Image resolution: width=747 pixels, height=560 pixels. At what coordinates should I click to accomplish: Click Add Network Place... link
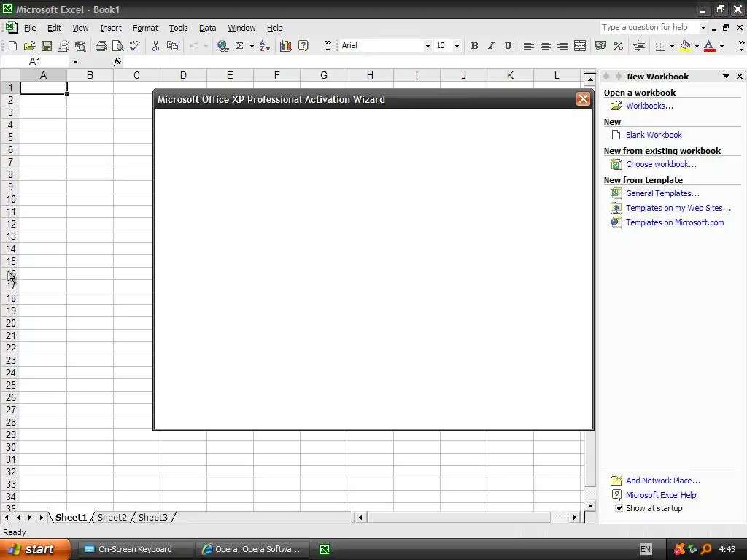pos(662,481)
